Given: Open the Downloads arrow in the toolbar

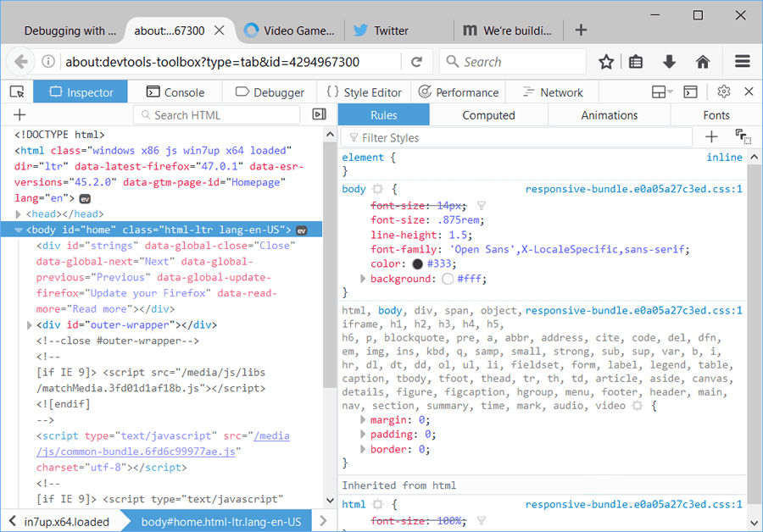Looking at the screenshot, I should pyautogui.click(x=669, y=62).
